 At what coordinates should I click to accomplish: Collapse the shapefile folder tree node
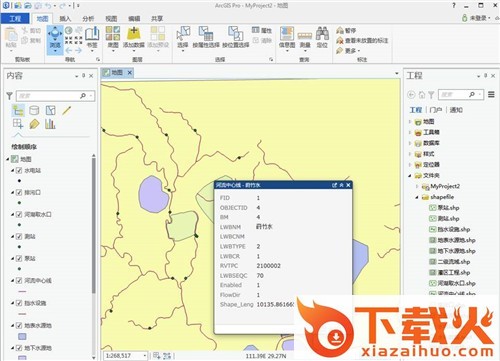(417, 197)
